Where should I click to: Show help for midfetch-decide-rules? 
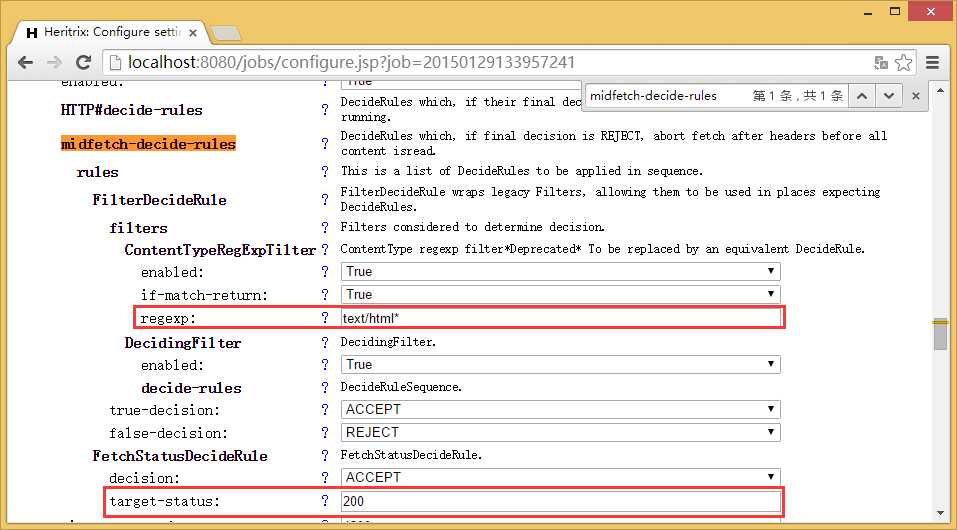325,144
